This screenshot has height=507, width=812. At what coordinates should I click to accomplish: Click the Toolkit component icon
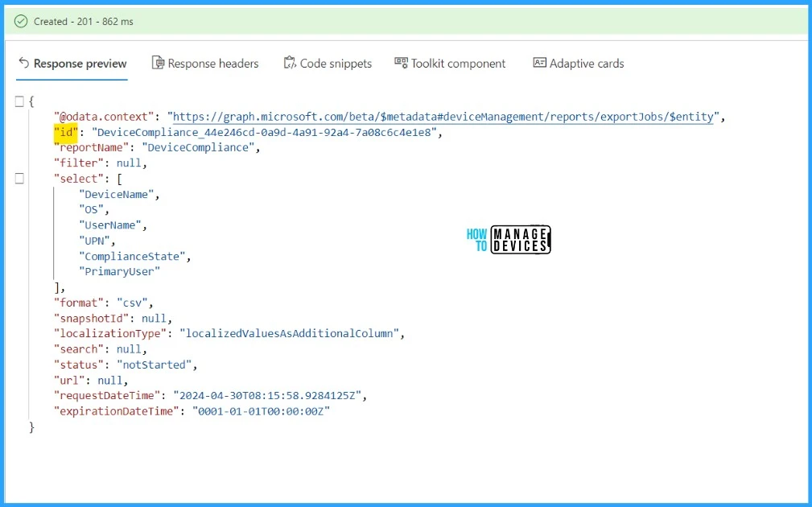[x=401, y=63]
